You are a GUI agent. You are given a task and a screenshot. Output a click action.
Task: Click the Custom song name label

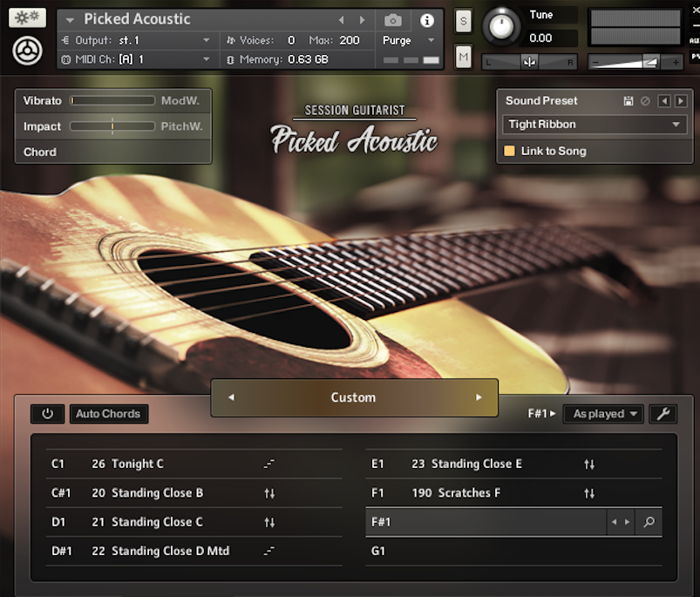coord(353,397)
